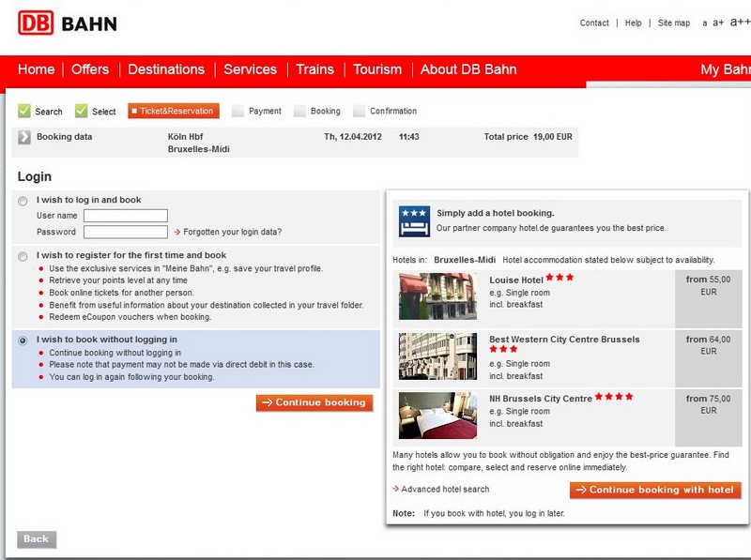
Task: Select the medium font size 'a+'
Action: tap(718, 23)
